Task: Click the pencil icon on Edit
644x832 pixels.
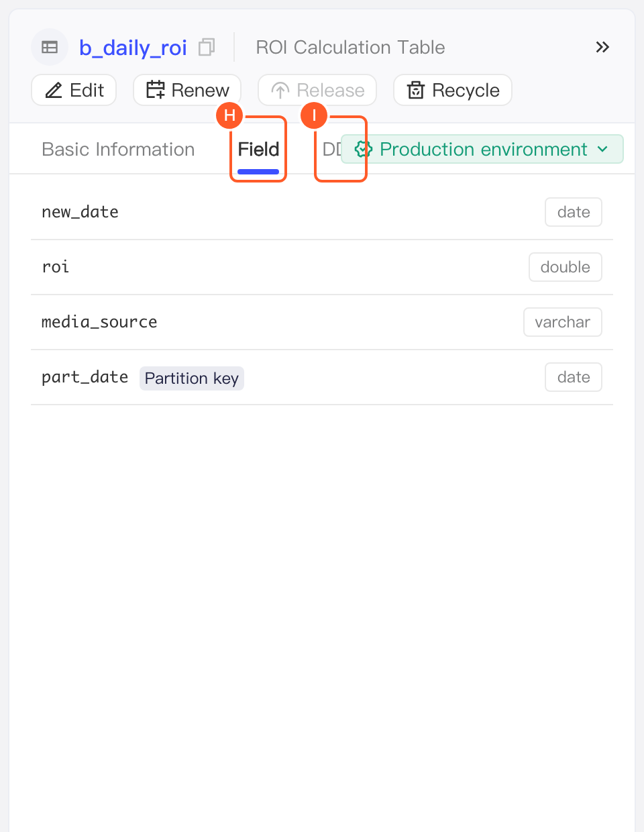Action: [x=54, y=90]
